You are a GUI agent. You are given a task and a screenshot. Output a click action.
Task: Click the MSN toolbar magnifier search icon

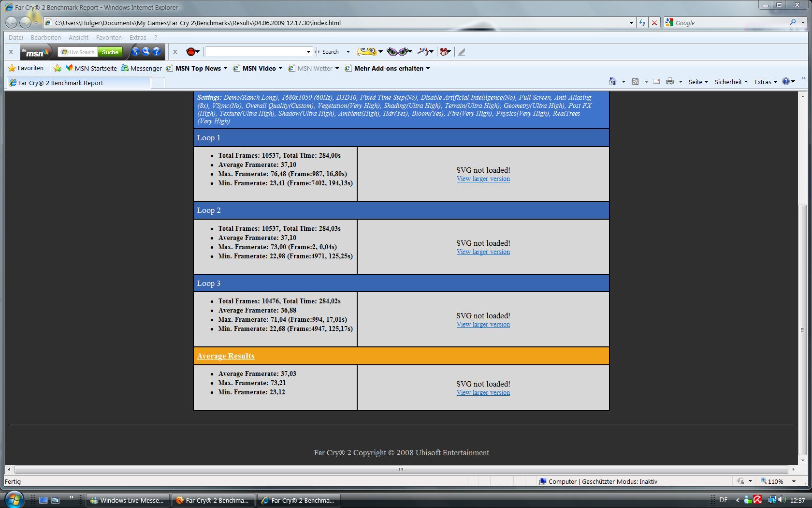(x=145, y=51)
